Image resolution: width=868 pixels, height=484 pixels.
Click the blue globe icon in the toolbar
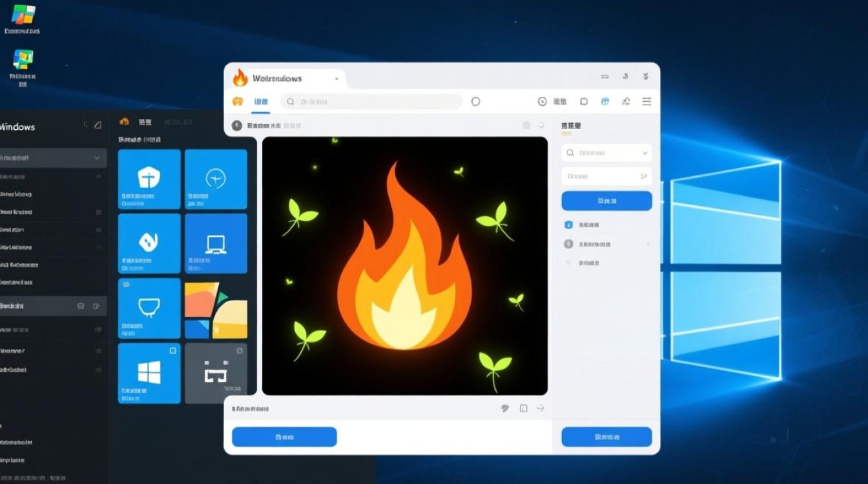coord(605,101)
